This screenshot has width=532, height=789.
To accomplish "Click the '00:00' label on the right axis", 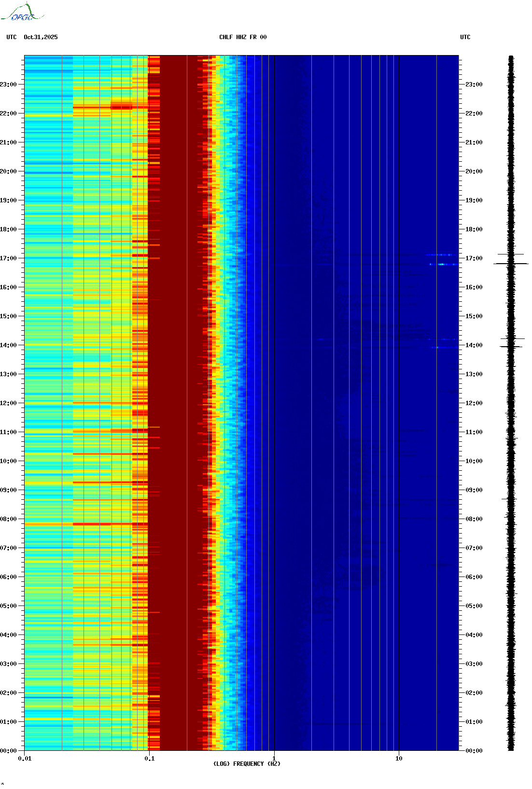I will tap(474, 751).
